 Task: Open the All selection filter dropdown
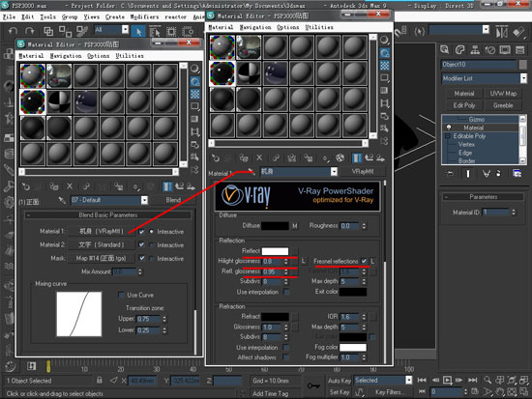click(x=125, y=30)
